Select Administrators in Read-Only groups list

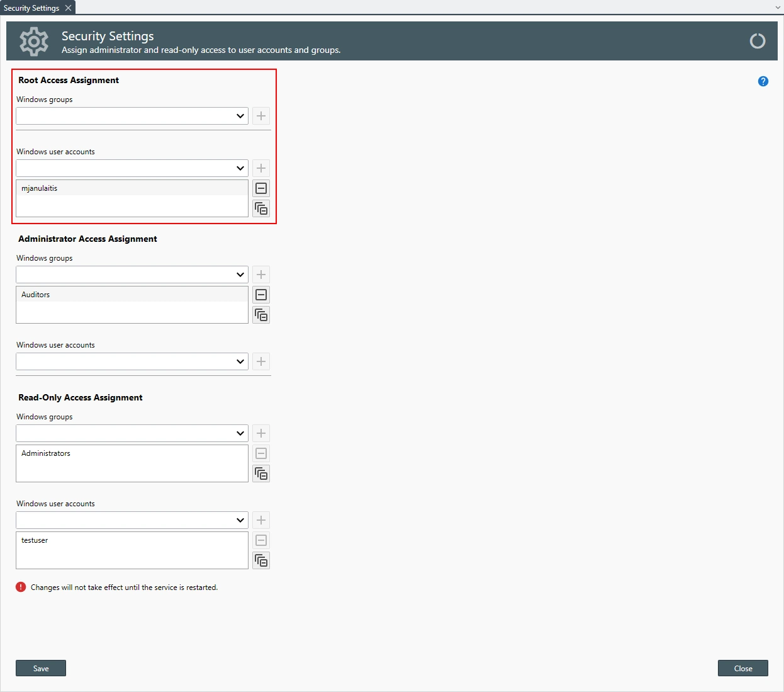point(132,453)
